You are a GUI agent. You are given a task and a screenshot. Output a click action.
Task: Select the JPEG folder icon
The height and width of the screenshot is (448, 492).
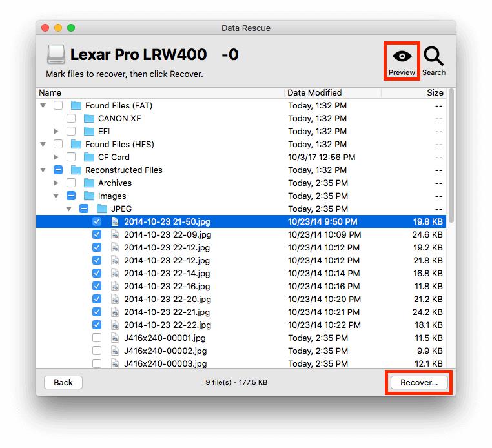click(x=102, y=209)
